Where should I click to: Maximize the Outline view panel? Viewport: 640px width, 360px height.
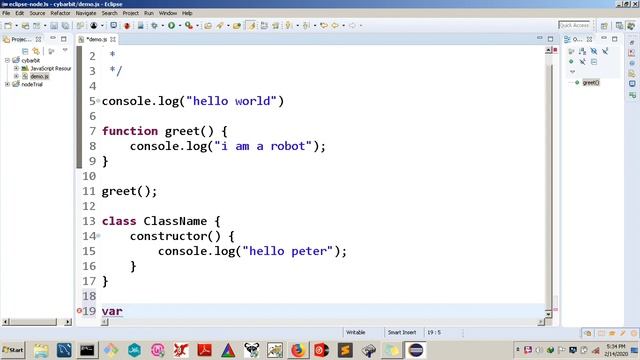click(615, 39)
